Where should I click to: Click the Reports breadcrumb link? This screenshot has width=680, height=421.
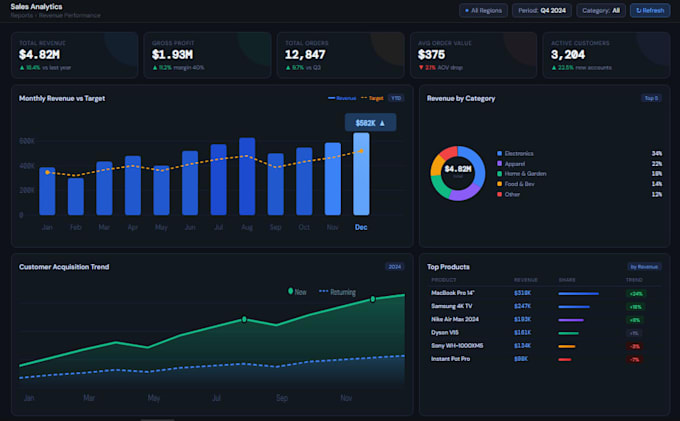[22, 16]
